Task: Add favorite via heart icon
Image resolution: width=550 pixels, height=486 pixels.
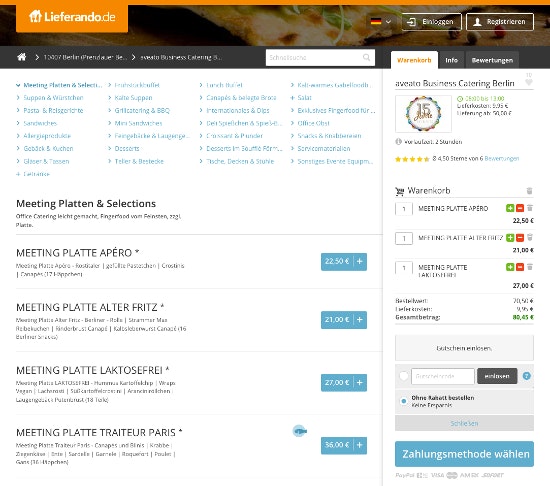Action: coord(529,82)
